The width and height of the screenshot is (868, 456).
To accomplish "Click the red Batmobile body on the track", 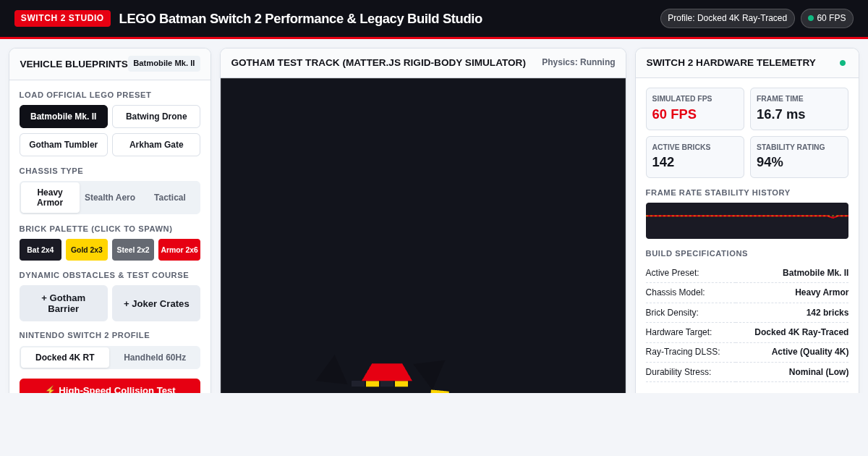I will point(387,372).
